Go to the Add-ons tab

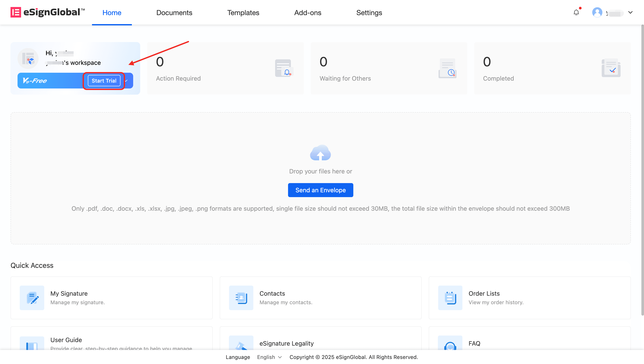308,12
